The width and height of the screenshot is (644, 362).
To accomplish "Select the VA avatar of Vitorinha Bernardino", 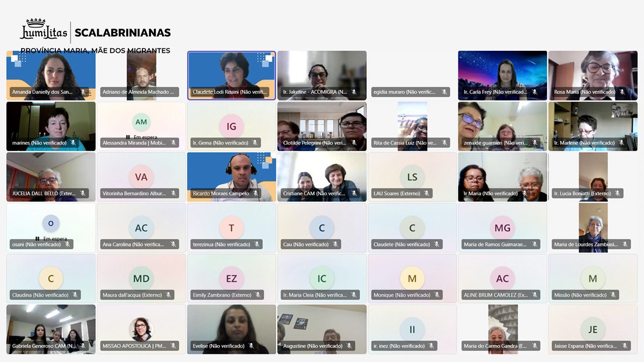I will point(141,177).
